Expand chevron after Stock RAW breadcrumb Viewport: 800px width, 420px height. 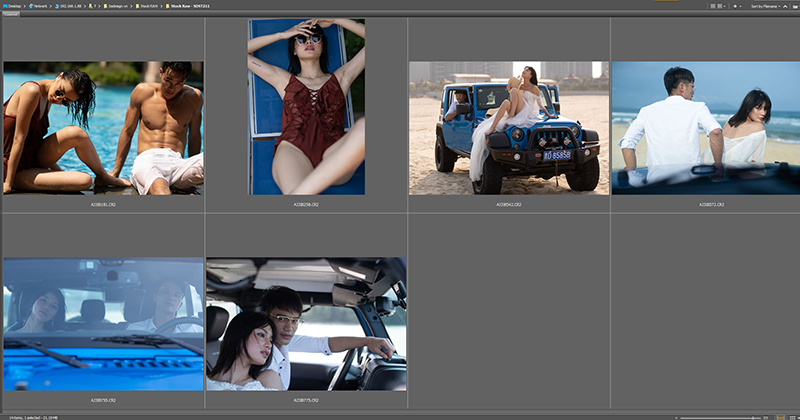point(162,6)
